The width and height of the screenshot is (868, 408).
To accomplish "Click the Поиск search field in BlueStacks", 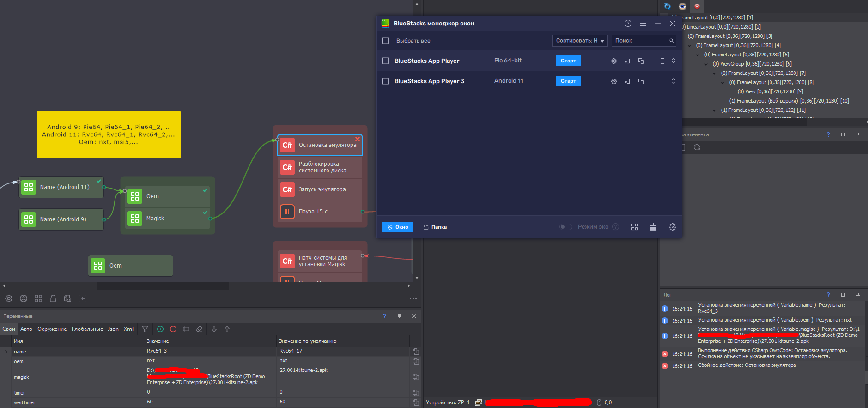I will point(644,41).
